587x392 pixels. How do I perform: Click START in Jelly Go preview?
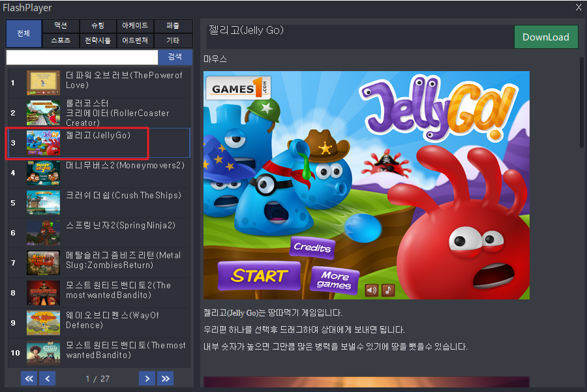259,276
